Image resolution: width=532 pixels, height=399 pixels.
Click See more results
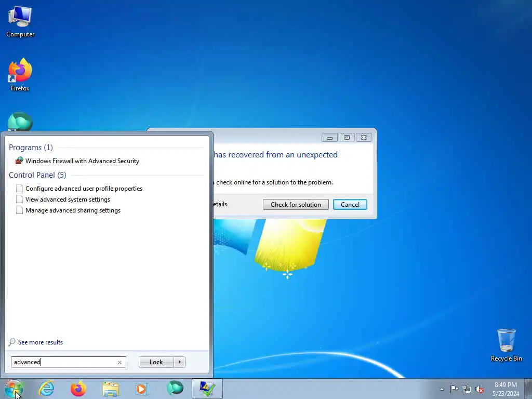[41, 342]
